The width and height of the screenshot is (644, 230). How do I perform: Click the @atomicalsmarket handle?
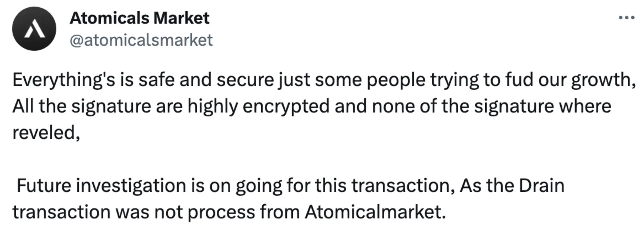click(x=141, y=40)
